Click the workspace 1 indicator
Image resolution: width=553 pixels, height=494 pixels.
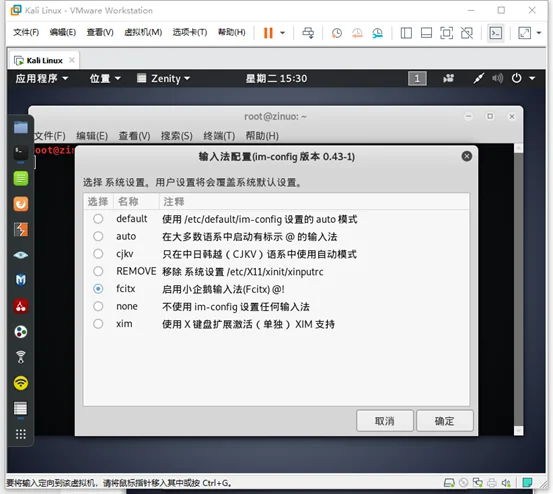(x=417, y=78)
